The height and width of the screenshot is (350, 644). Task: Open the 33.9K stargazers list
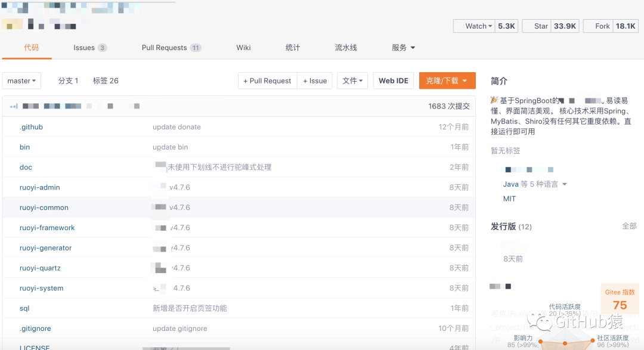click(564, 26)
